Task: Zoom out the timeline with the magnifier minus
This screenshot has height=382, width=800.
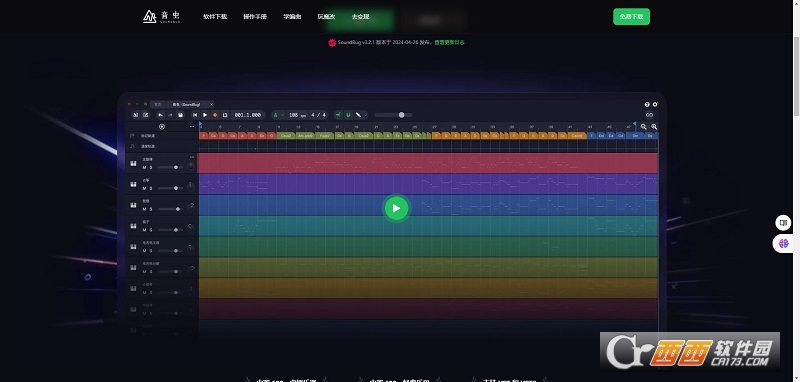Action: (x=644, y=126)
